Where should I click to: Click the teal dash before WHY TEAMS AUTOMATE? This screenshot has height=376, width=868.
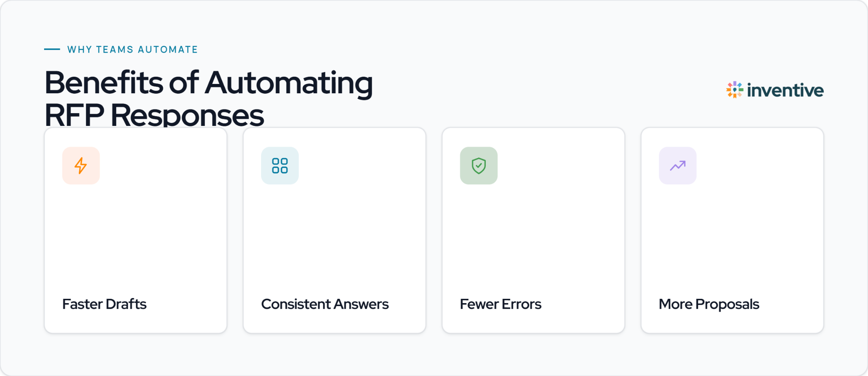(52, 49)
